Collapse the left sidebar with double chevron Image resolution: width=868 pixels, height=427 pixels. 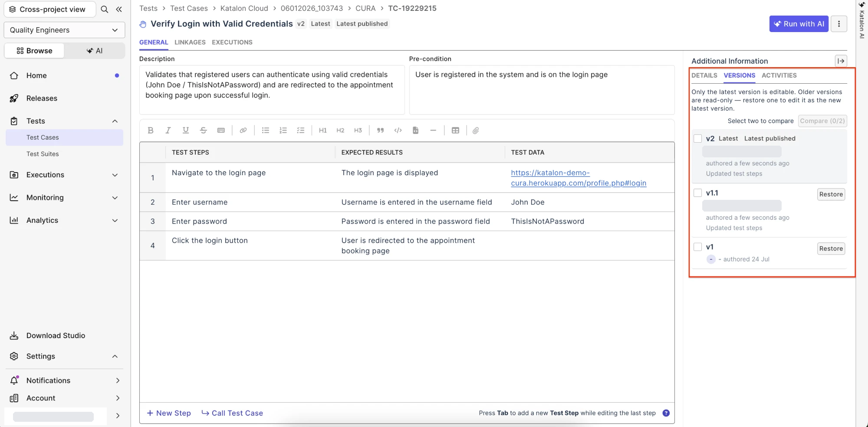coord(119,10)
